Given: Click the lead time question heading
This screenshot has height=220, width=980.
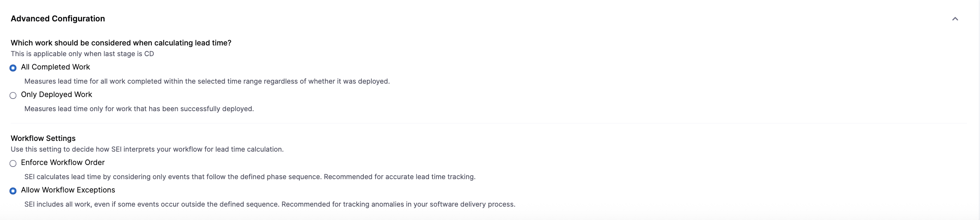Looking at the screenshot, I should [121, 43].
